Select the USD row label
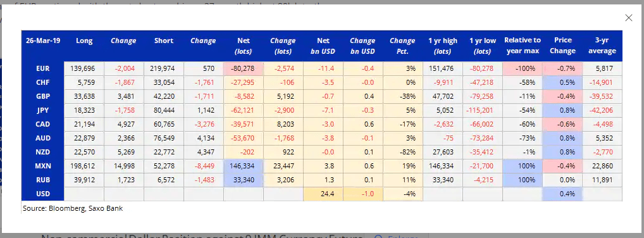Image resolution: width=644 pixels, height=238 pixels. click(x=43, y=194)
